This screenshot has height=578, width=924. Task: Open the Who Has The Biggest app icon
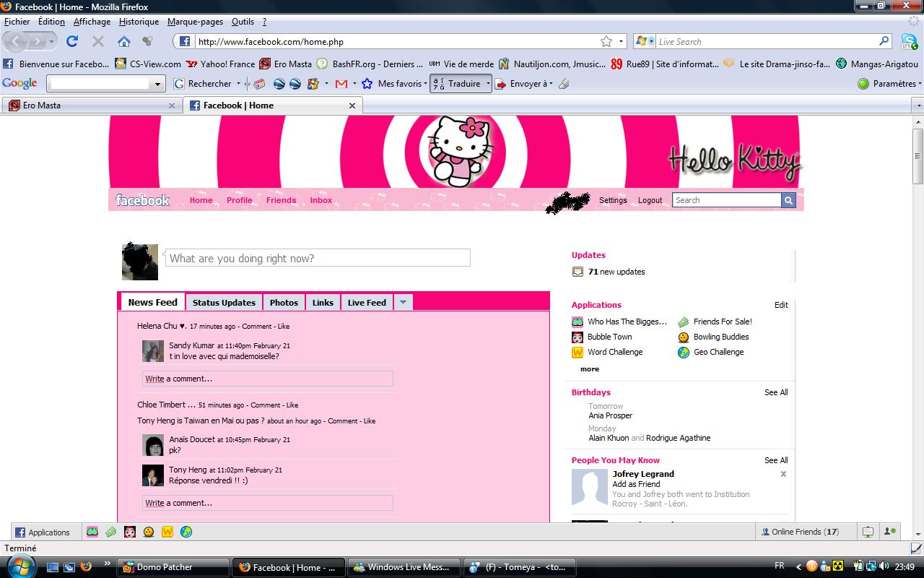(577, 322)
